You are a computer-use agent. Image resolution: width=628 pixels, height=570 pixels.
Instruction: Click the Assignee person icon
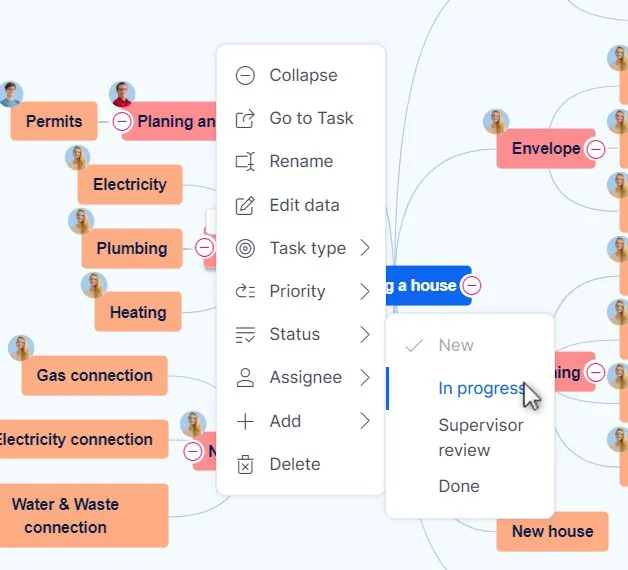(x=245, y=378)
